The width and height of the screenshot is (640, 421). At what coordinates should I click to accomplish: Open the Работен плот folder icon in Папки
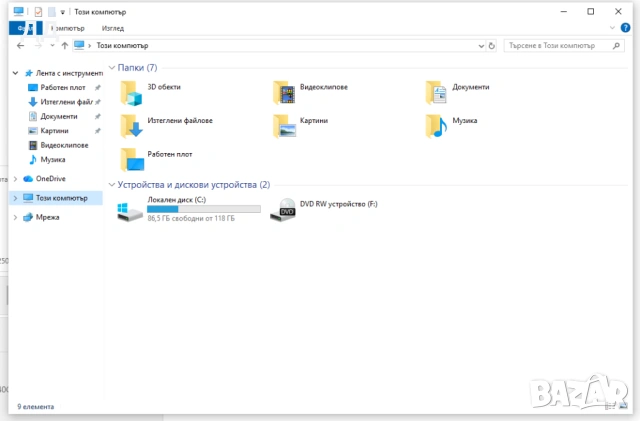132,160
